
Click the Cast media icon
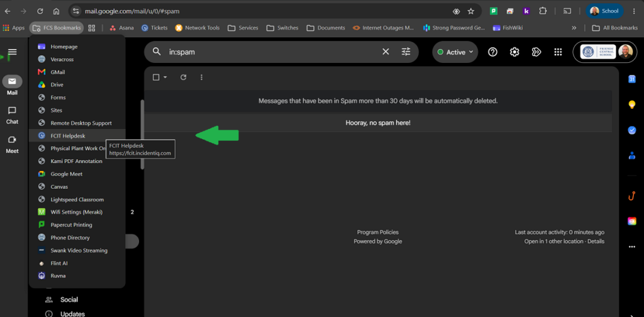pyautogui.click(x=567, y=11)
